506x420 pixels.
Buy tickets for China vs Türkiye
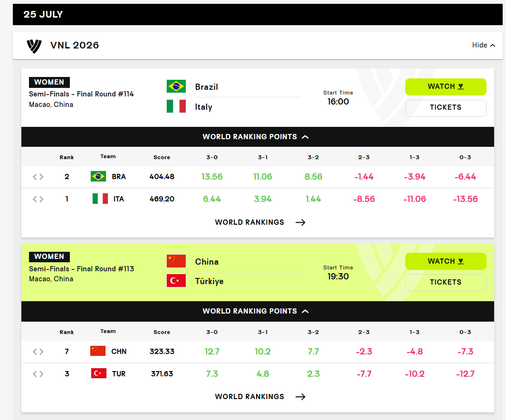click(446, 282)
